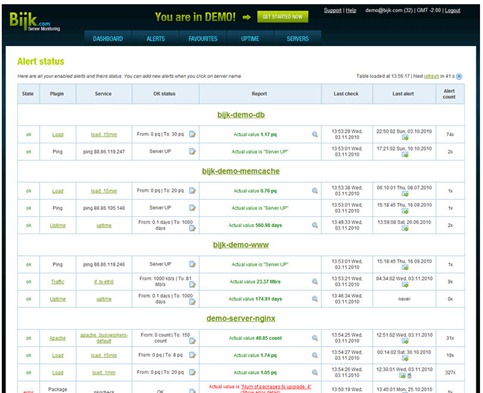Click the Bijk.com logo
483x393 pixels.
(34, 21)
